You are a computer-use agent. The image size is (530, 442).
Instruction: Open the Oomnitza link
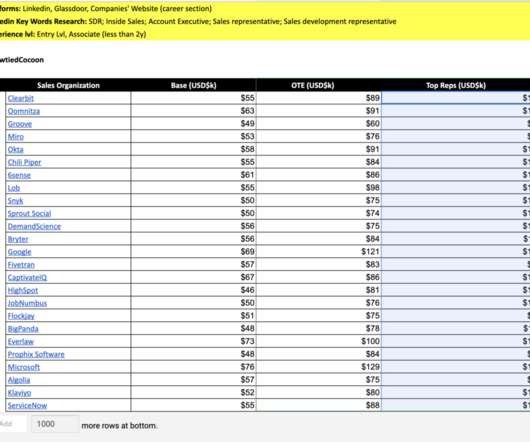pyautogui.click(x=24, y=111)
